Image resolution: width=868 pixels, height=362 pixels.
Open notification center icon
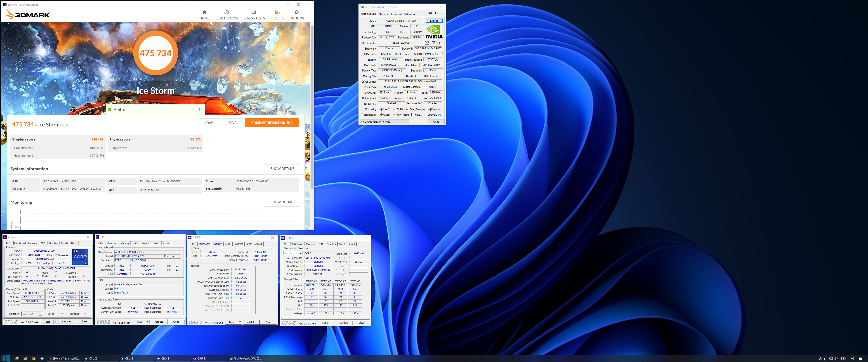click(x=861, y=359)
